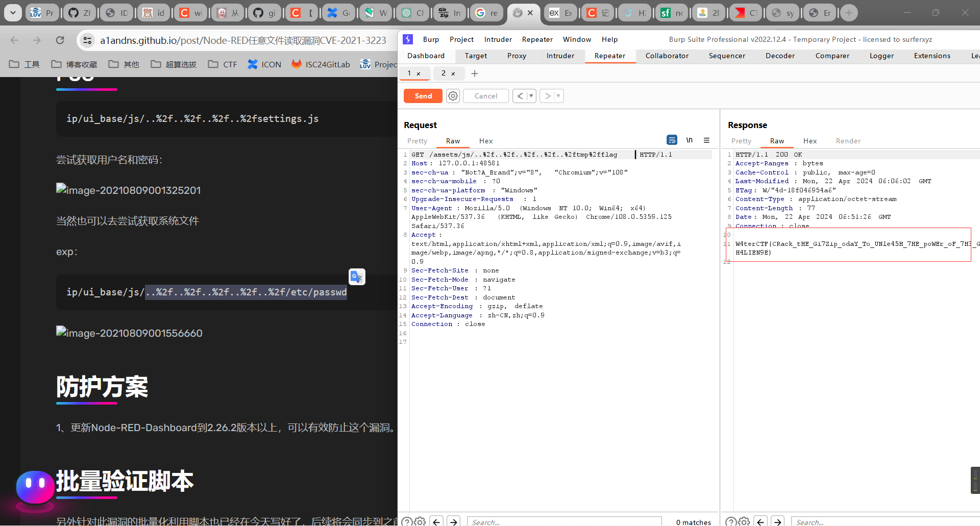Open Repeater request settings gear

pos(453,96)
